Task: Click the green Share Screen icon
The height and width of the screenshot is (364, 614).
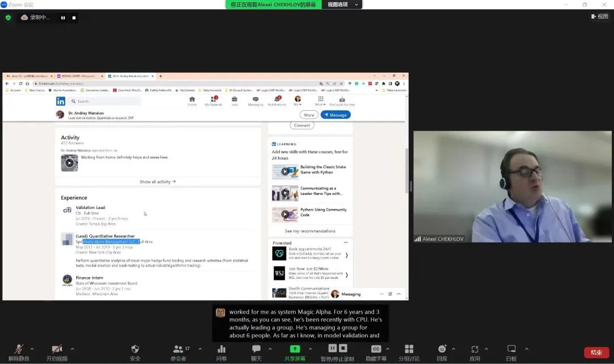Action: click(295, 349)
